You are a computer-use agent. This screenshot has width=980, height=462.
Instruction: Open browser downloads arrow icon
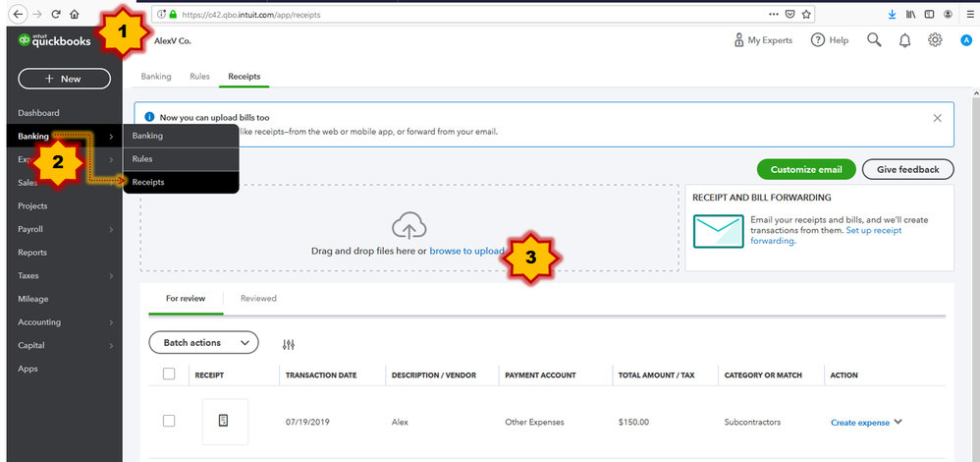pos(892,14)
